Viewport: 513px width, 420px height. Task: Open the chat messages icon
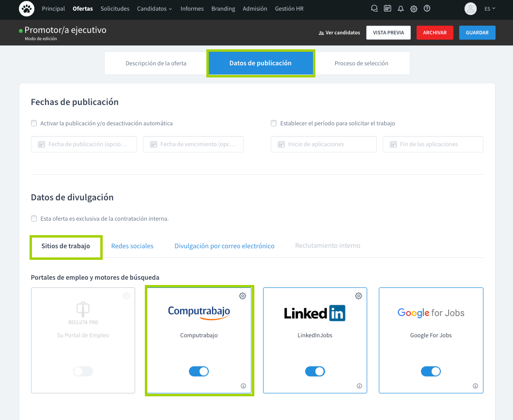click(x=374, y=9)
